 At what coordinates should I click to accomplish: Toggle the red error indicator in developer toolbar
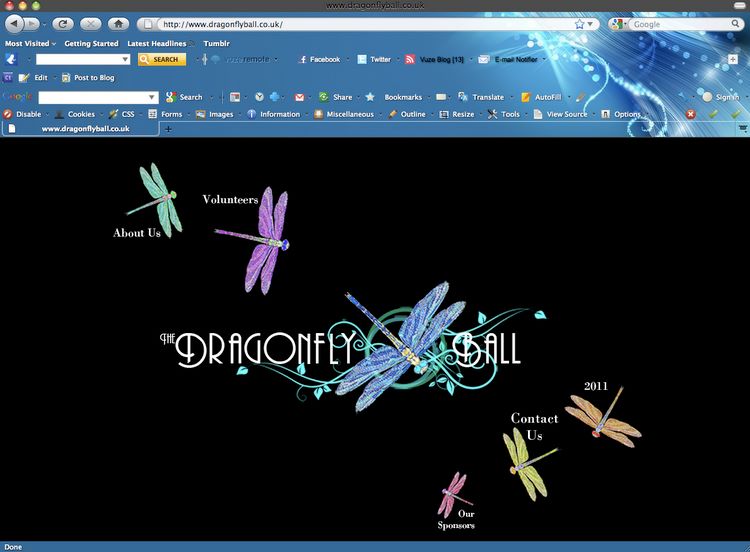[x=690, y=114]
